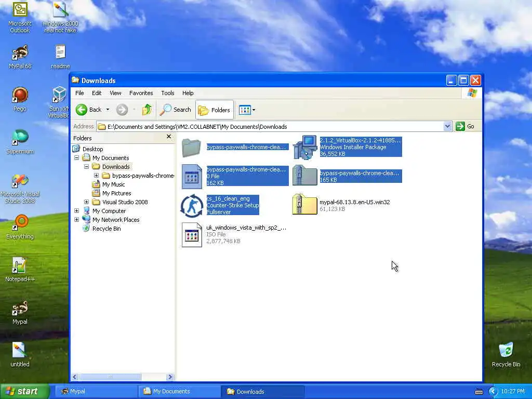Open the address bar dropdown list
Screen dimensions: 532x399
[x=447, y=127]
